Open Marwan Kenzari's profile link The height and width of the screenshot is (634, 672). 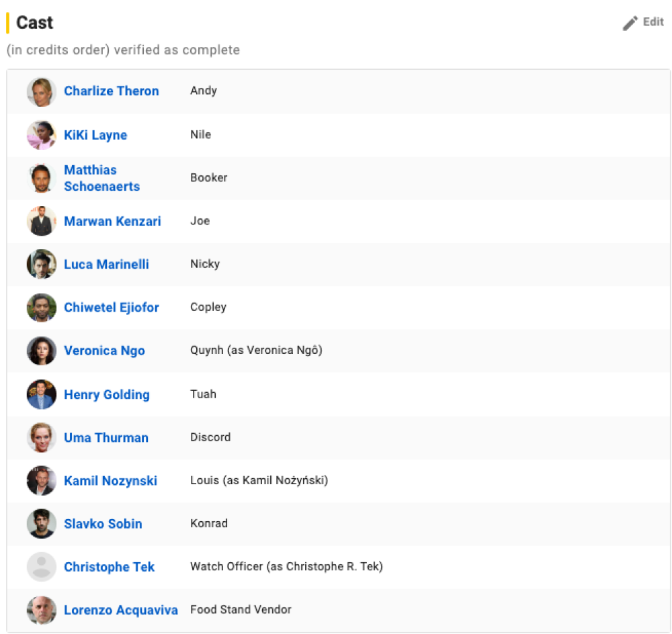click(x=112, y=221)
